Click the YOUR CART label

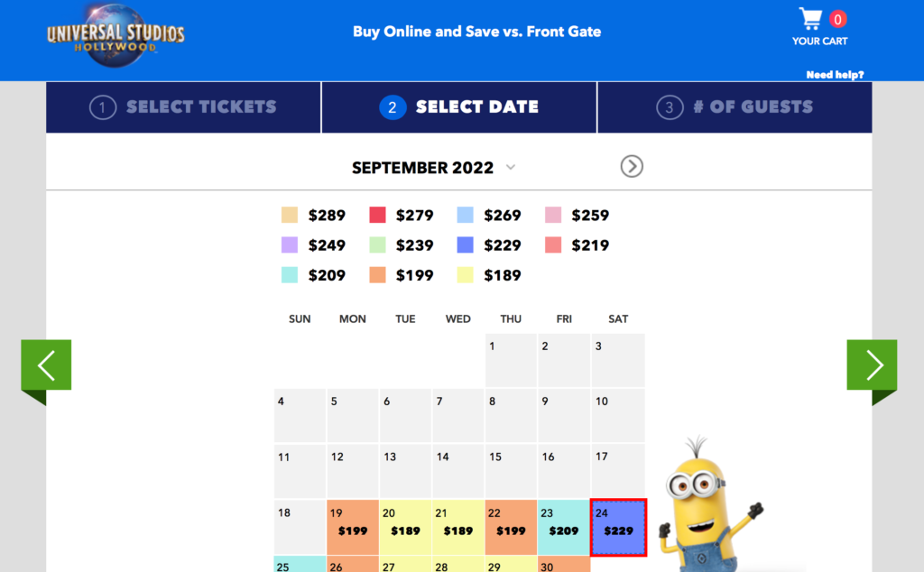[819, 41]
